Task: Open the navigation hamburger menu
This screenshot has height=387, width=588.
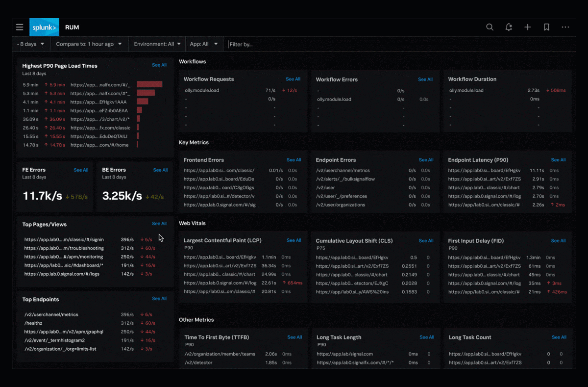Action: tap(20, 27)
